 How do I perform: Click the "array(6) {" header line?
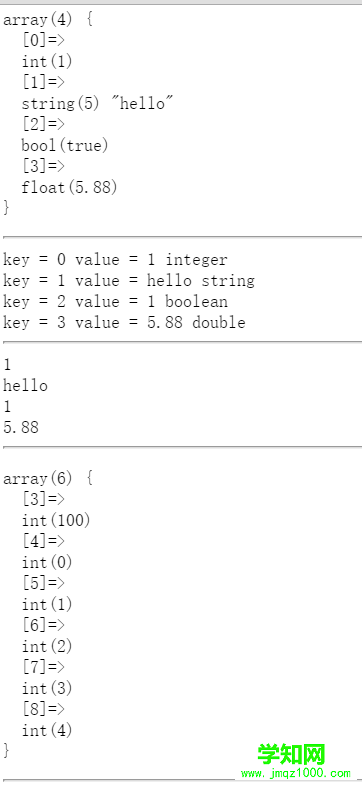click(48, 479)
